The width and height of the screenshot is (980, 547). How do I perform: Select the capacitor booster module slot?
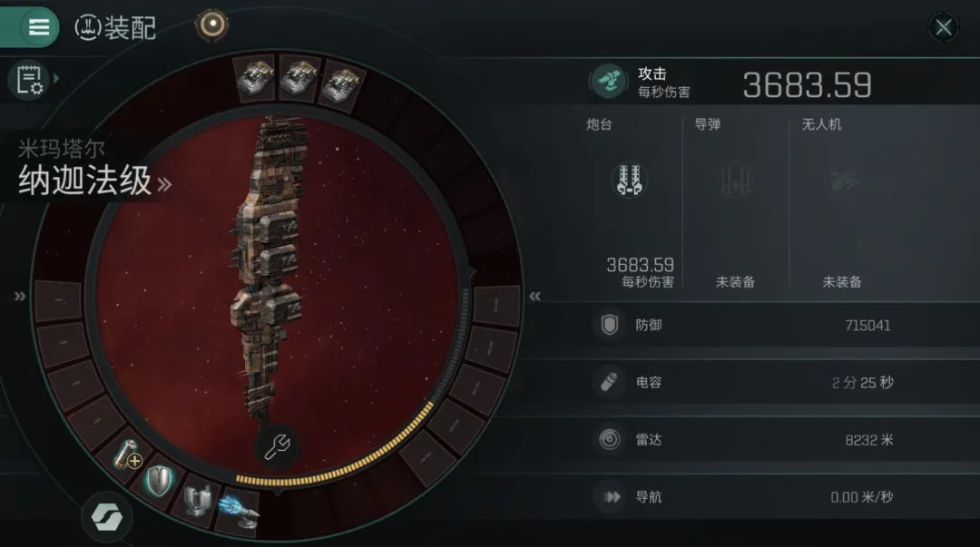point(126,454)
